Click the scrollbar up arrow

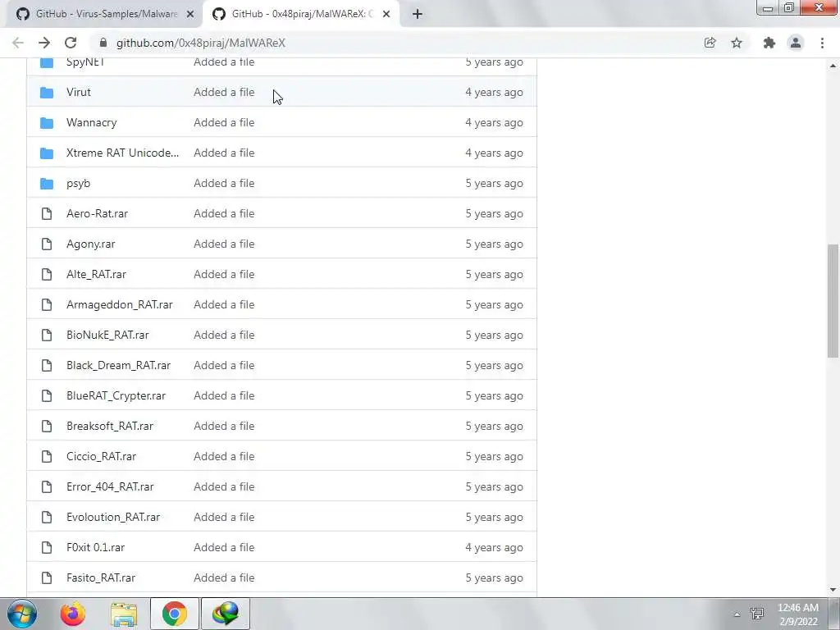tap(833, 66)
